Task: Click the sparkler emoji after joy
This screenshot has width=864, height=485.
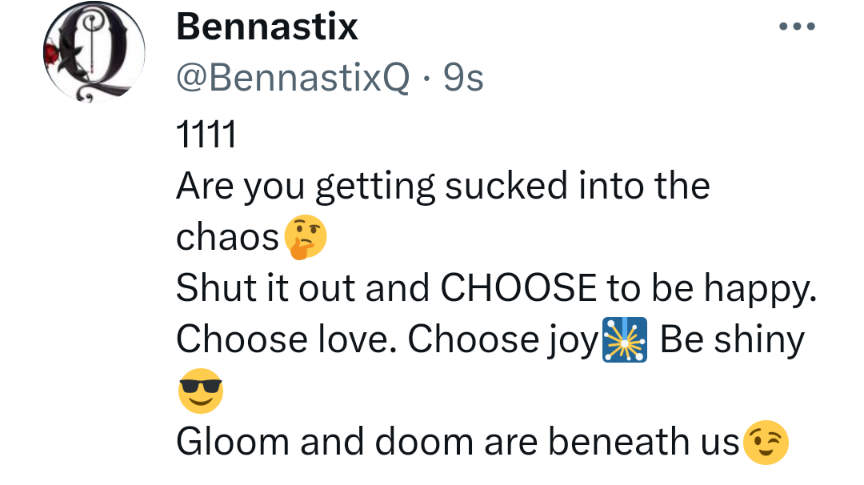Action: [624, 341]
